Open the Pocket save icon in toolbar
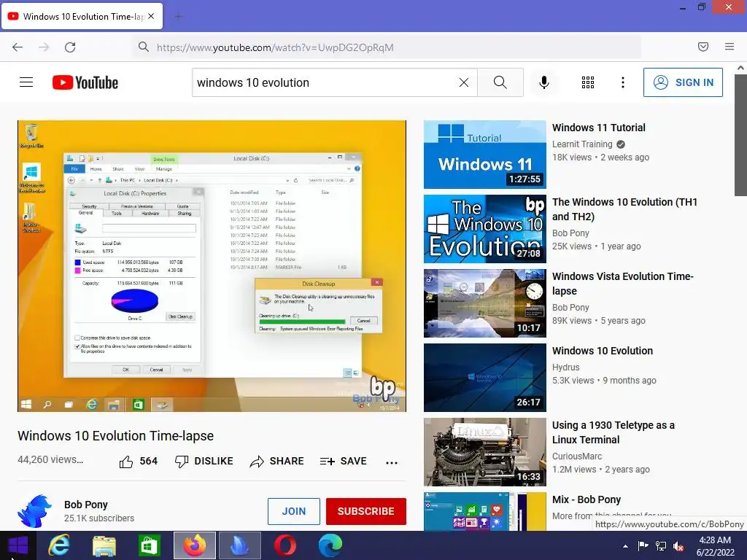The height and width of the screenshot is (560, 747). [x=703, y=47]
